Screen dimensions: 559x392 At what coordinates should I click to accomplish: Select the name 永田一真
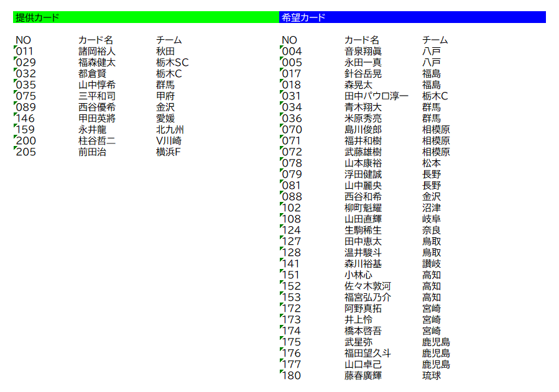[x=363, y=62]
